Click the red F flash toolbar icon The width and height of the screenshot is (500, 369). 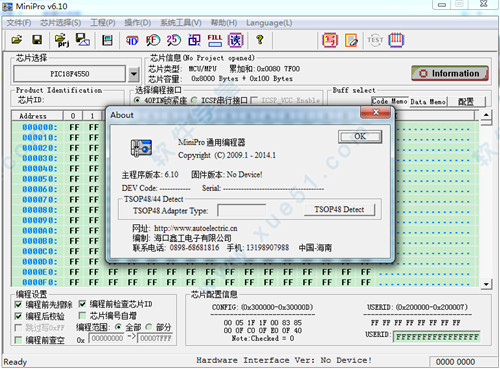(153, 40)
